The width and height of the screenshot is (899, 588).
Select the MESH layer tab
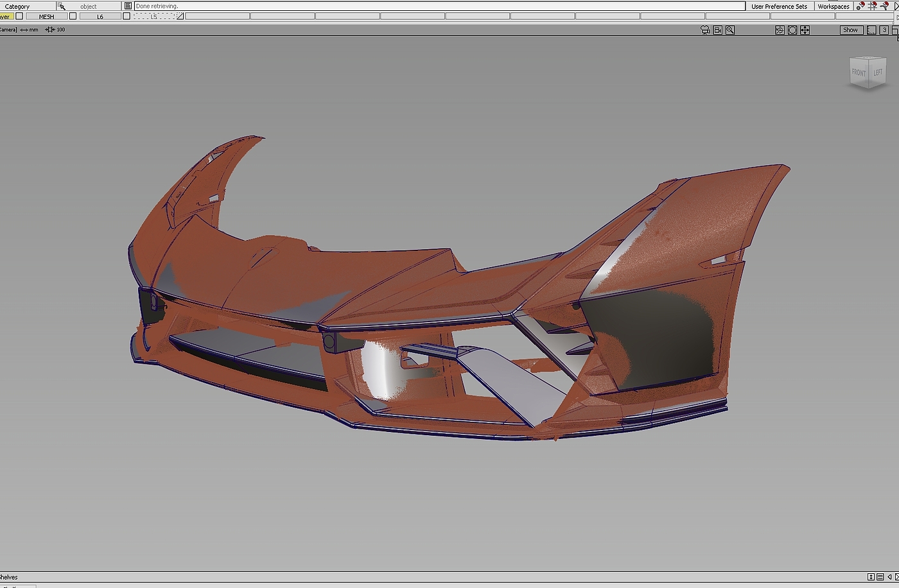[x=46, y=17]
